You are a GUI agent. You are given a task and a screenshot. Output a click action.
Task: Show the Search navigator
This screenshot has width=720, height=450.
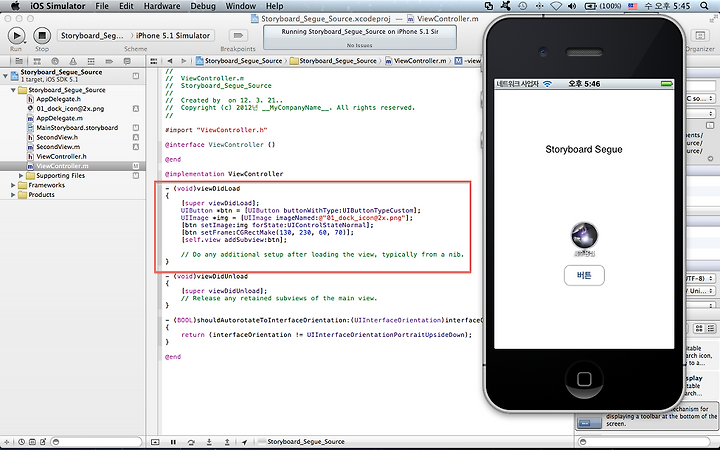pyautogui.click(x=55, y=61)
